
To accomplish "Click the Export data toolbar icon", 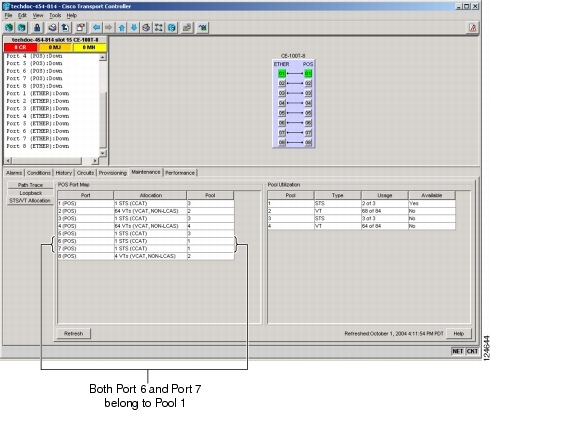I will [x=65, y=28].
